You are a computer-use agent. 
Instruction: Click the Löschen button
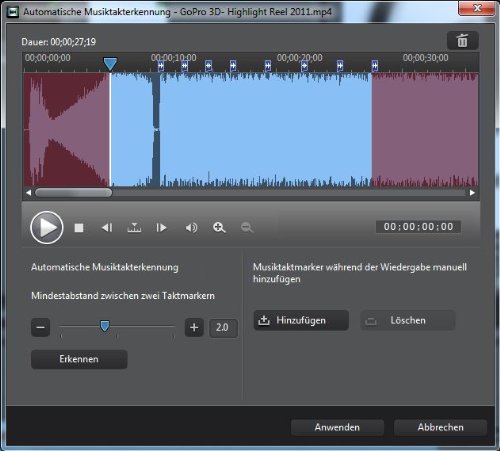coord(408,320)
